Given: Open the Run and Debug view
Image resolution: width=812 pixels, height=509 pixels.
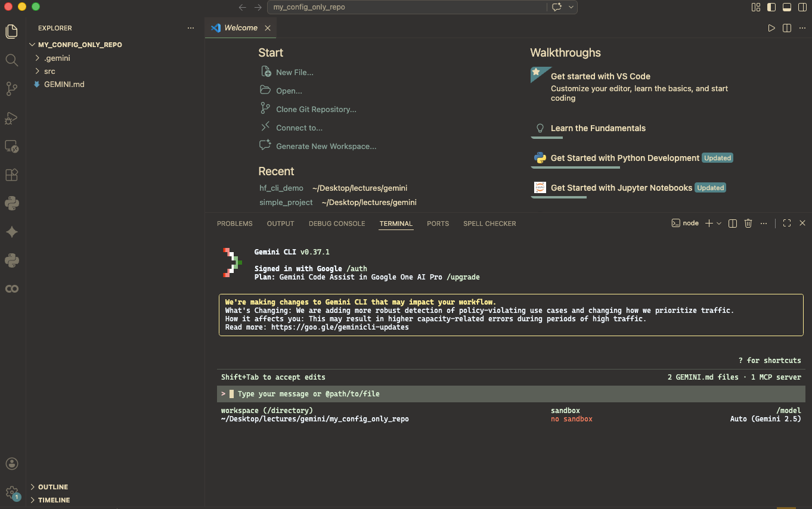Looking at the screenshot, I should click(x=12, y=118).
